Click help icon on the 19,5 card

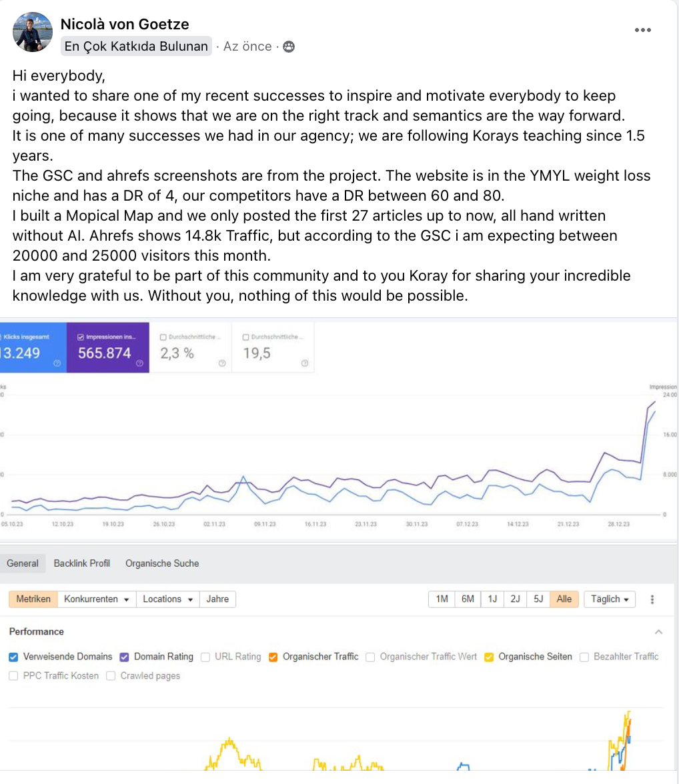pos(305,363)
